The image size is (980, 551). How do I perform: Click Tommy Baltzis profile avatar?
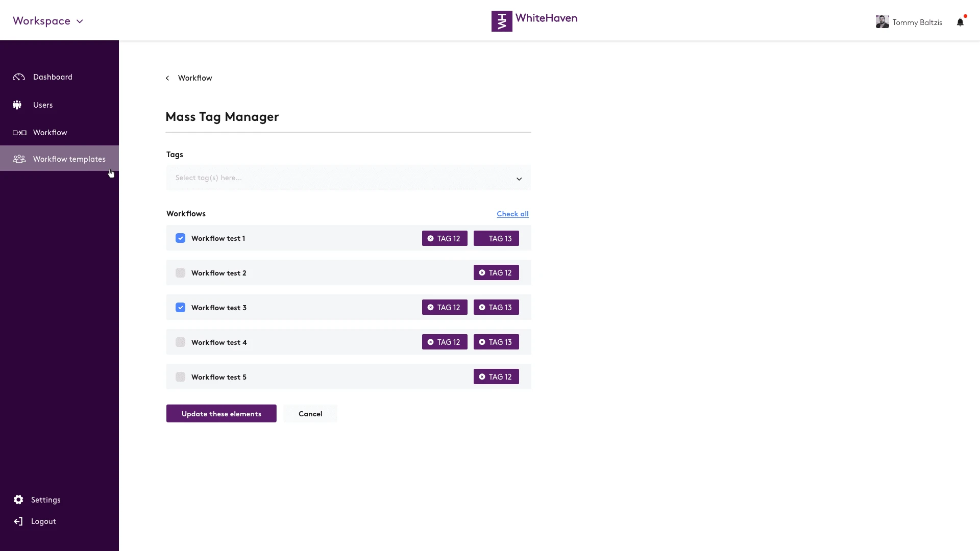(882, 21)
